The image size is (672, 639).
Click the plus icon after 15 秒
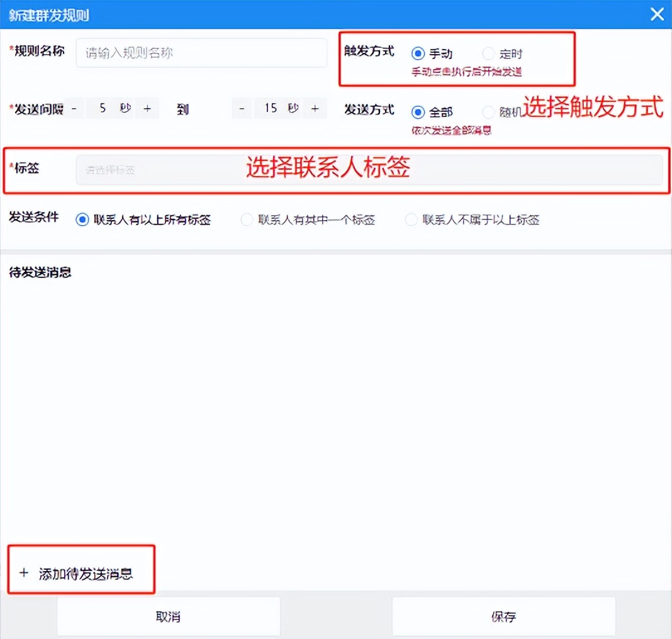(315, 108)
